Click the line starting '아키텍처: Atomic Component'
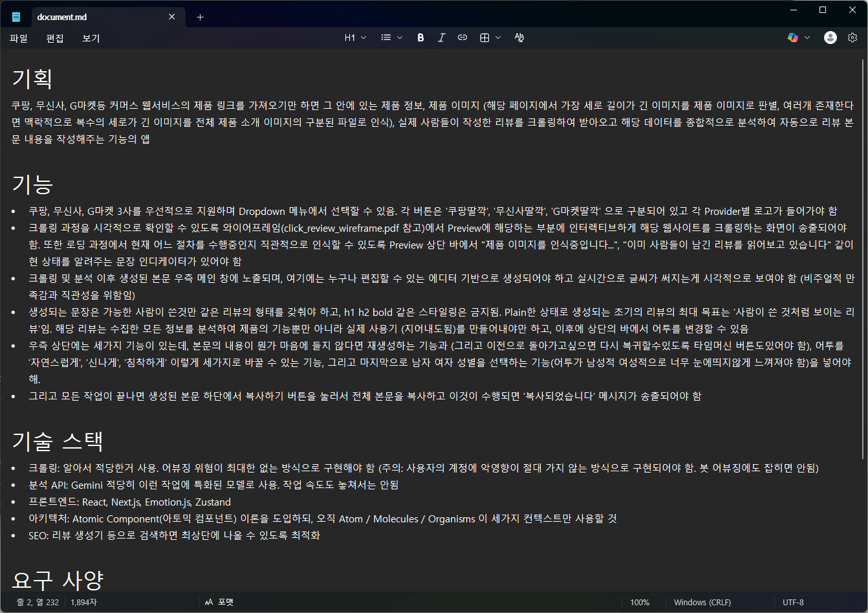Image resolution: width=868 pixels, height=613 pixels. pos(323,518)
